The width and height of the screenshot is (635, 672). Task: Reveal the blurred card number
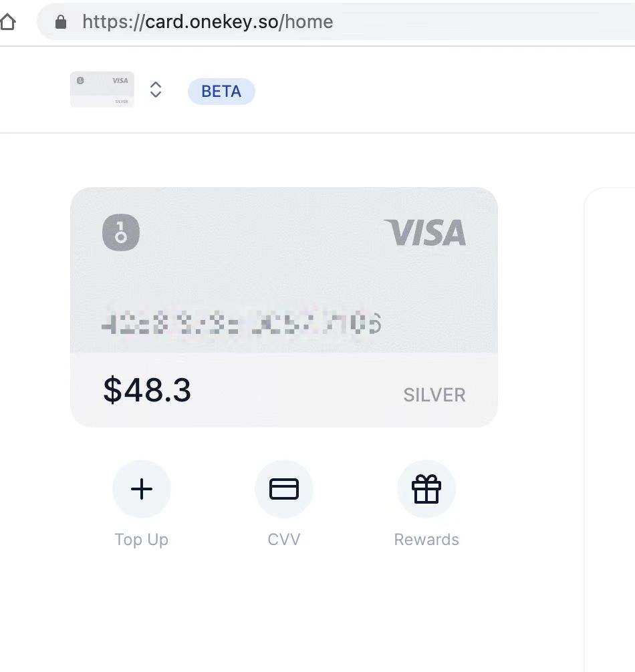coord(242,323)
